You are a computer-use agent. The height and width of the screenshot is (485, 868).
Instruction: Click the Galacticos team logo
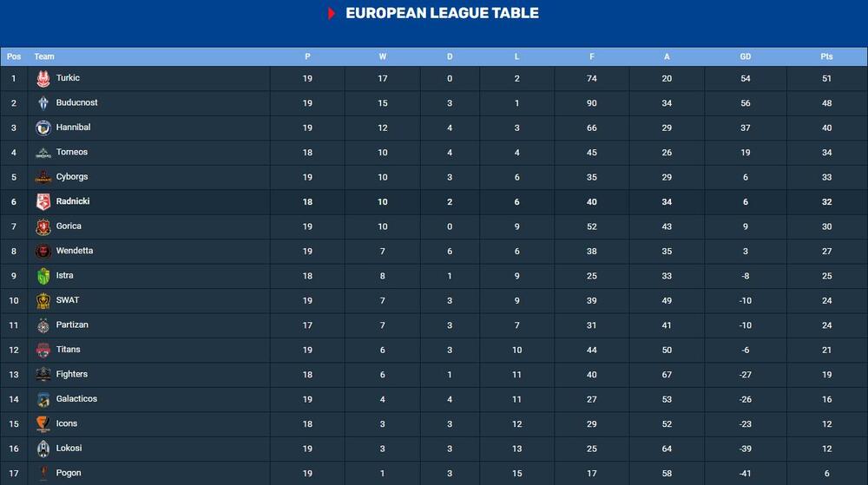43,400
